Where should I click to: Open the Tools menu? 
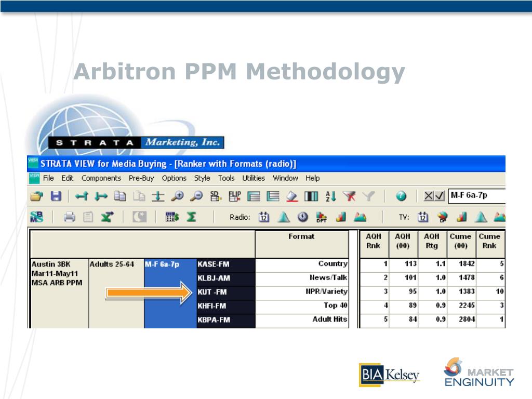(227, 178)
